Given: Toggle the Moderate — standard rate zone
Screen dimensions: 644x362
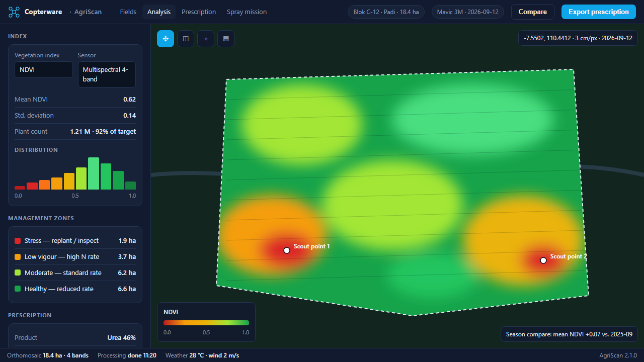Looking at the screenshot, I should (75, 273).
